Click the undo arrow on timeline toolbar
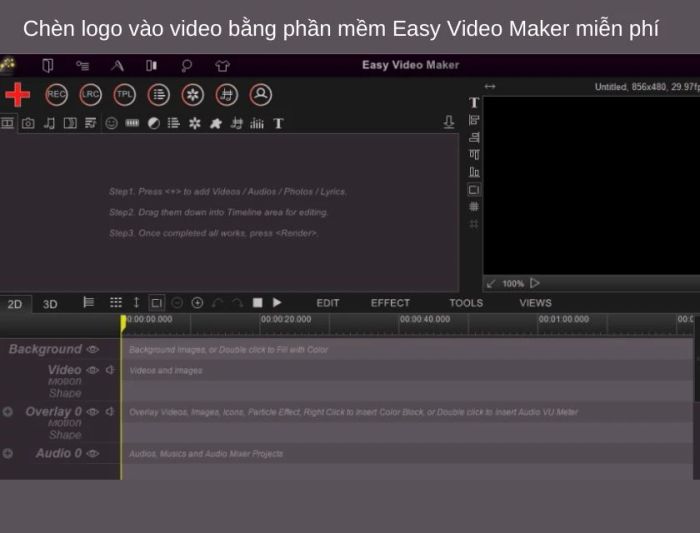This screenshot has height=533, width=700. coord(218,303)
